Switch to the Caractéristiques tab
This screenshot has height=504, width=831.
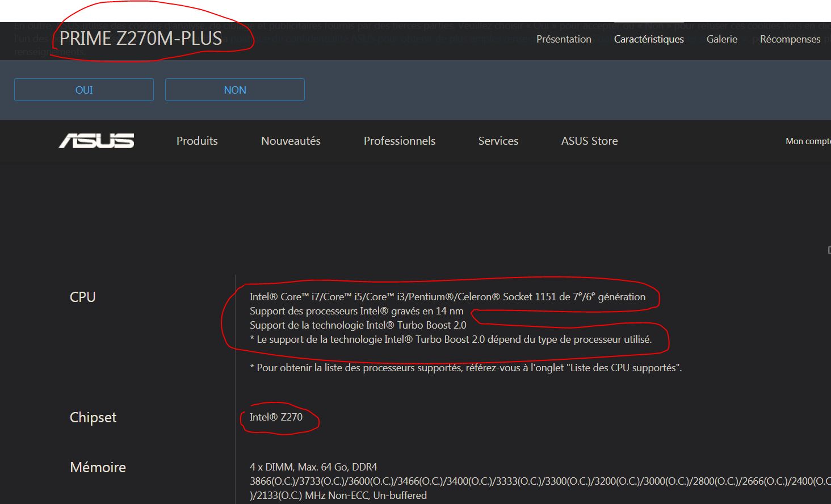click(649, 39)
